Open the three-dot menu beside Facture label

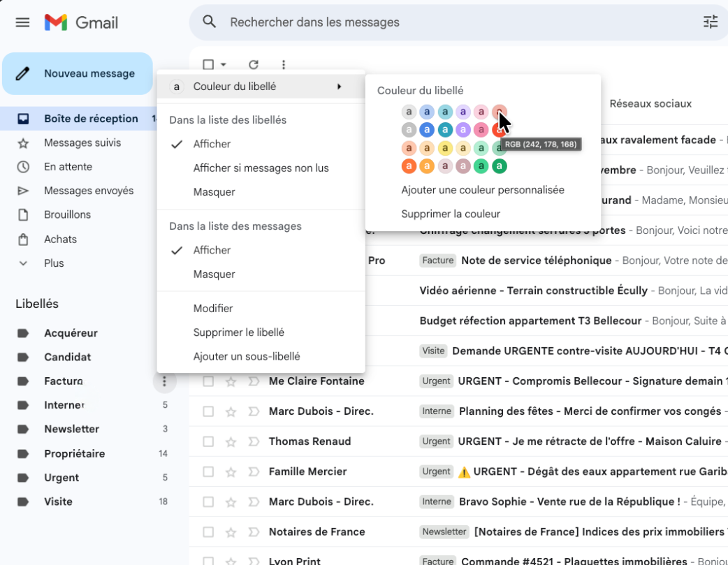[164, 381]
